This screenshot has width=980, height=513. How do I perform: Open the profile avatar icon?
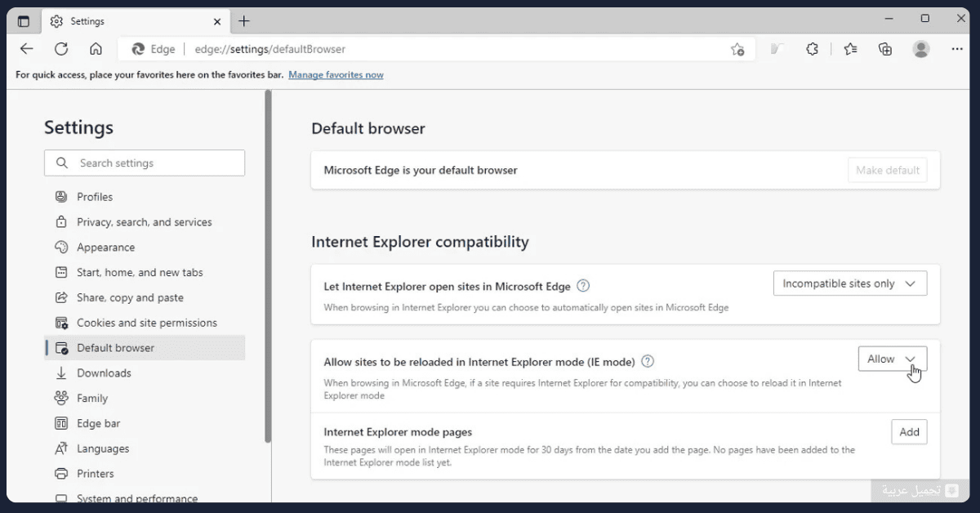click(921, 49)
